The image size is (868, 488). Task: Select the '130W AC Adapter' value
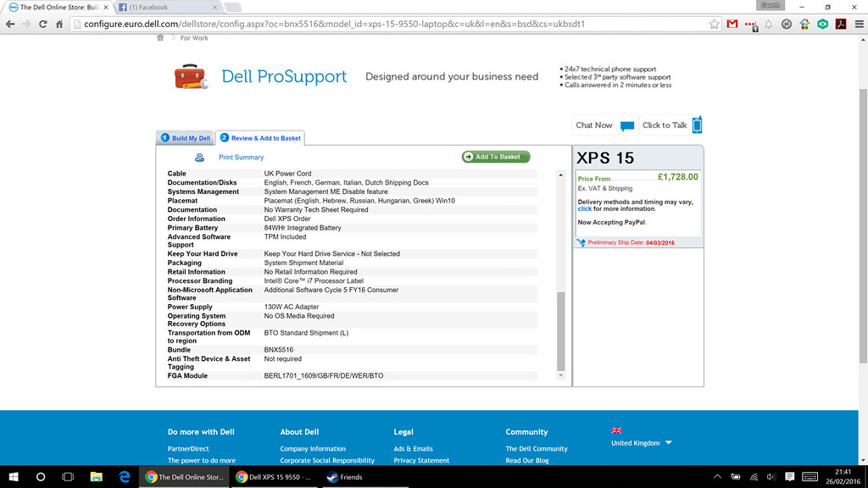coord(292,307)
